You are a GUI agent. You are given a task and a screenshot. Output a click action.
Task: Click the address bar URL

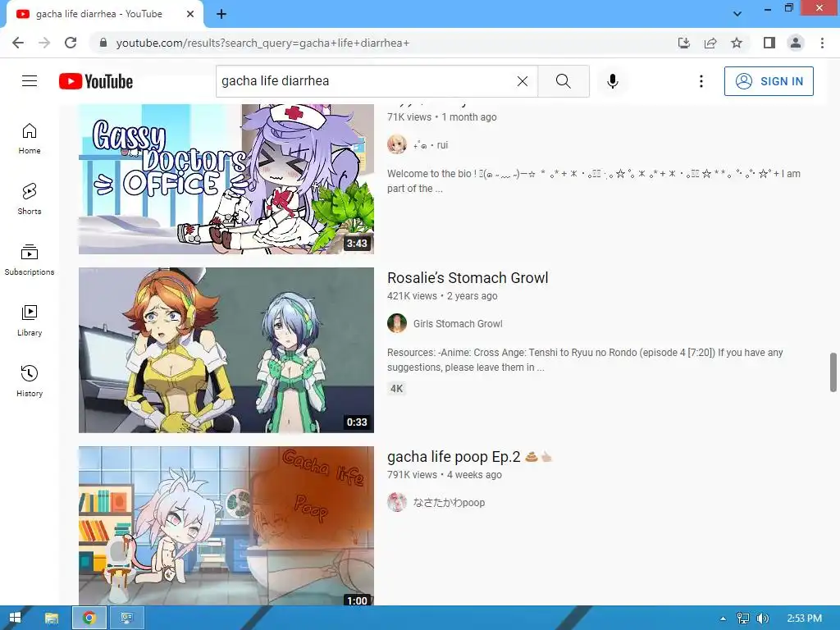pyautogui.click(x=262, y=43)
